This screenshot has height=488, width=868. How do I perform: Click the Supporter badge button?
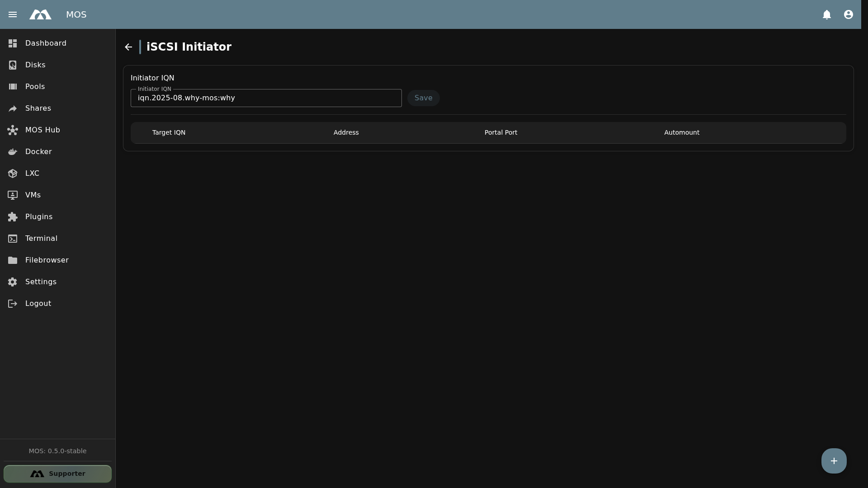pyautogui.click(x=57, y=474)
